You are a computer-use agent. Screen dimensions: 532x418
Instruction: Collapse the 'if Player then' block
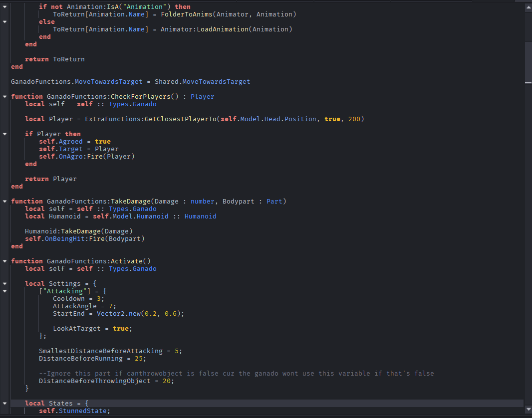coord(5,134)
